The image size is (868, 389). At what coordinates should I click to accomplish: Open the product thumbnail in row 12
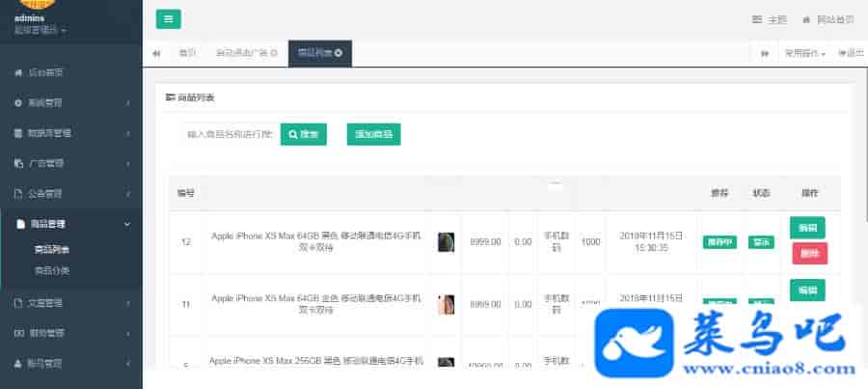click(x=447, y=242)
